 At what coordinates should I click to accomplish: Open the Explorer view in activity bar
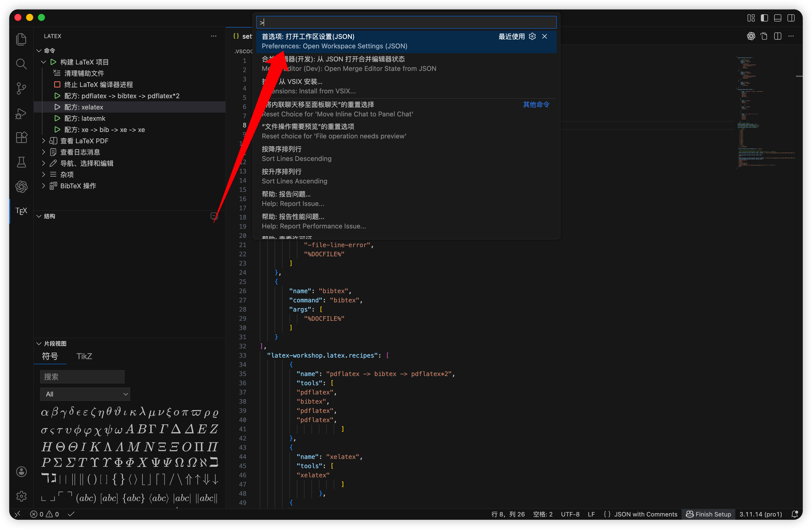[x=21, y=39]
